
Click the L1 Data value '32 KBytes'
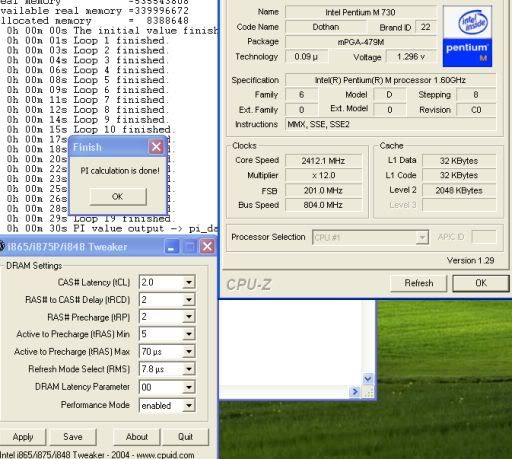[x=459, y=161]
